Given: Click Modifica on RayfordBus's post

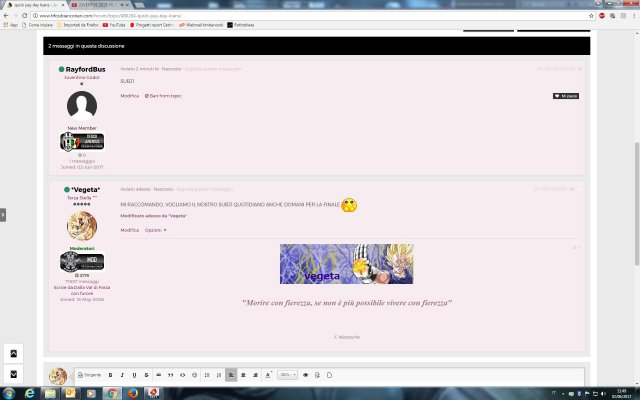Looking at the screenshot, I should pyautogui.click(x=130, y=96).
